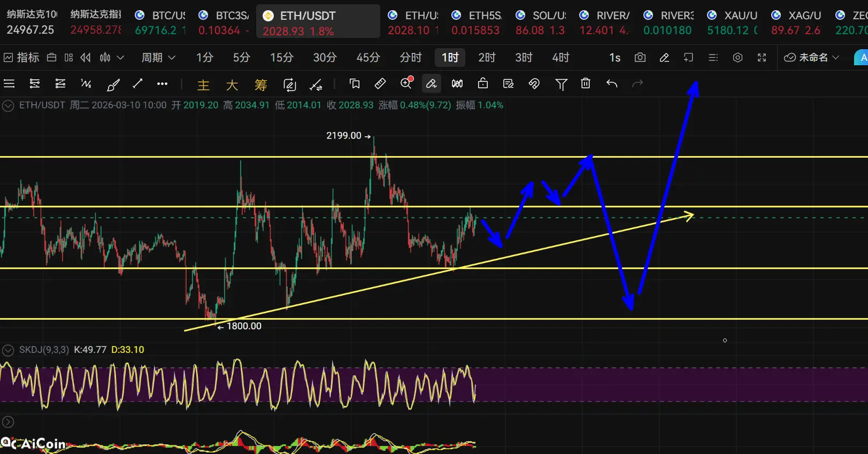The width and height of the screenshot is (868, 454).
Task: Select the 1s interval button
Action: (x=615, y=57)
